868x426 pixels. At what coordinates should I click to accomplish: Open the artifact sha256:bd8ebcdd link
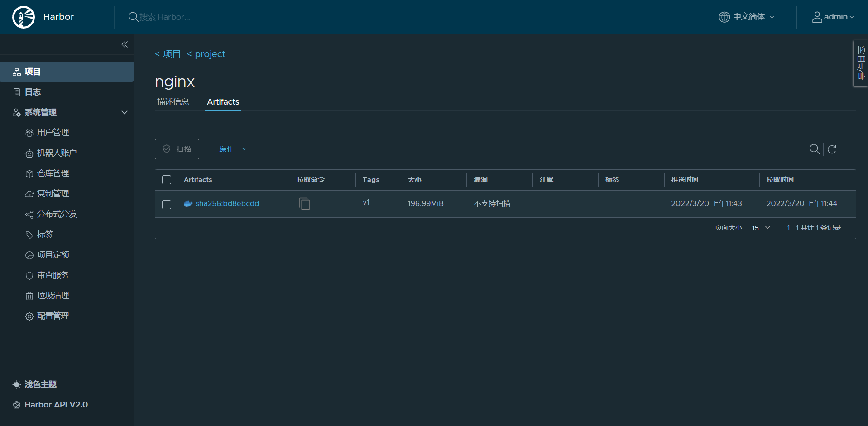tap(227, 203)
